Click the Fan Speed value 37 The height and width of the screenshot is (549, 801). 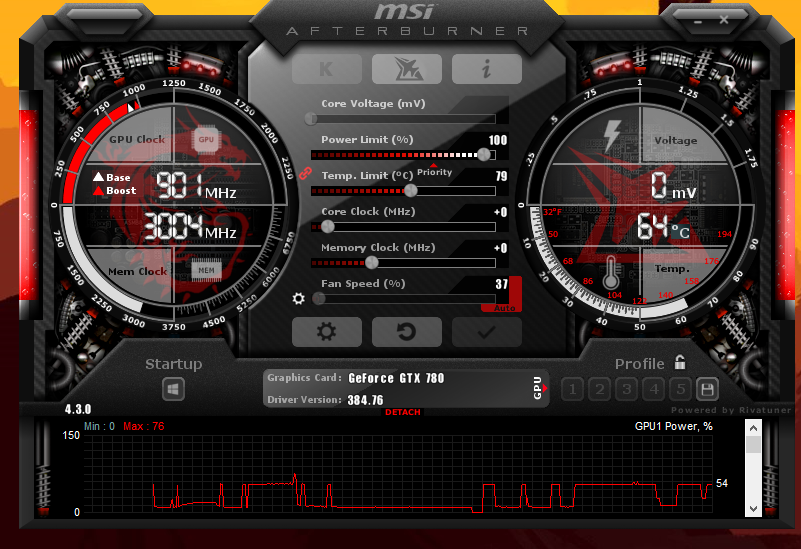point(501,284)
